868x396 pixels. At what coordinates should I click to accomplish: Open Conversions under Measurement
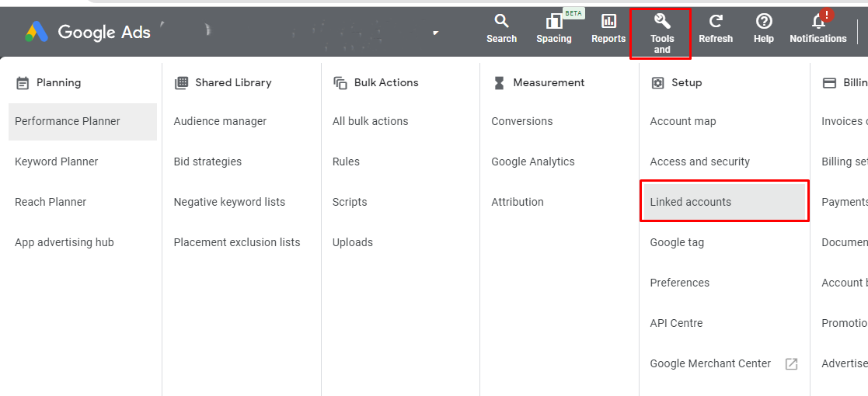(522, 121)
